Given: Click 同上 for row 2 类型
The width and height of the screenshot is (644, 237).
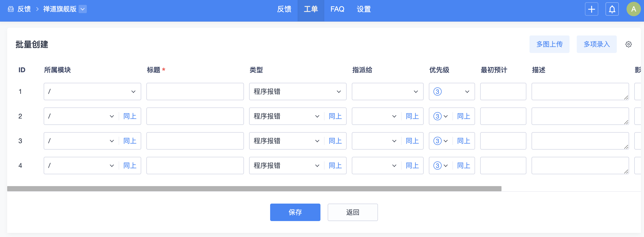Looking at the screenshot, I should click(x=335, y=116).
